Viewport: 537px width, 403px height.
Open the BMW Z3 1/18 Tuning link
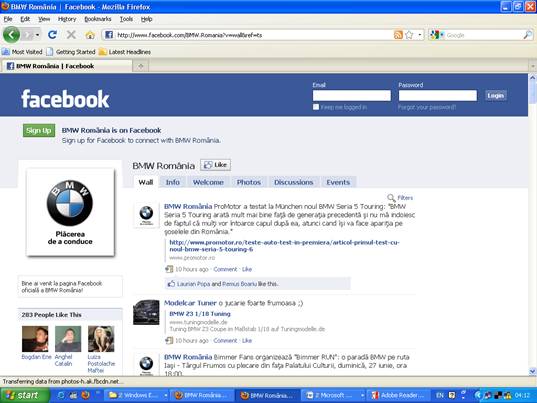click(200, 314)
